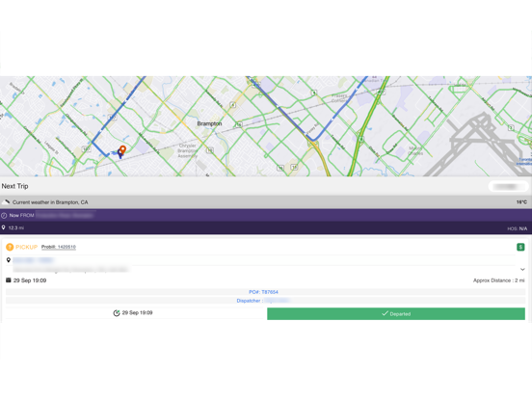Click the blurred button beside Next Trip
This screenshot has width=532, height=399.
coord(508,186)
